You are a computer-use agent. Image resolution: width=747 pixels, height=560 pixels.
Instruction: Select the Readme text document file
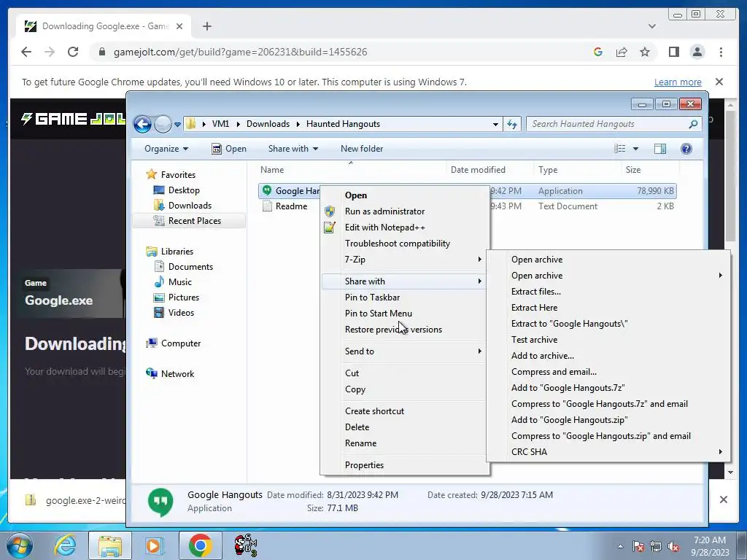click(285, 206)
